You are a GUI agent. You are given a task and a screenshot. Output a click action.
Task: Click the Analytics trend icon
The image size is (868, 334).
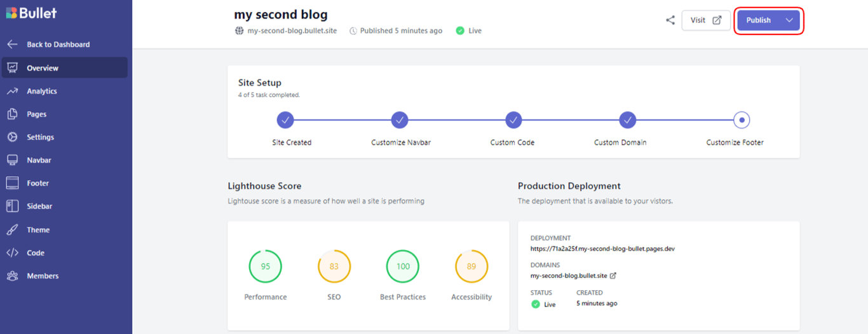12,91
